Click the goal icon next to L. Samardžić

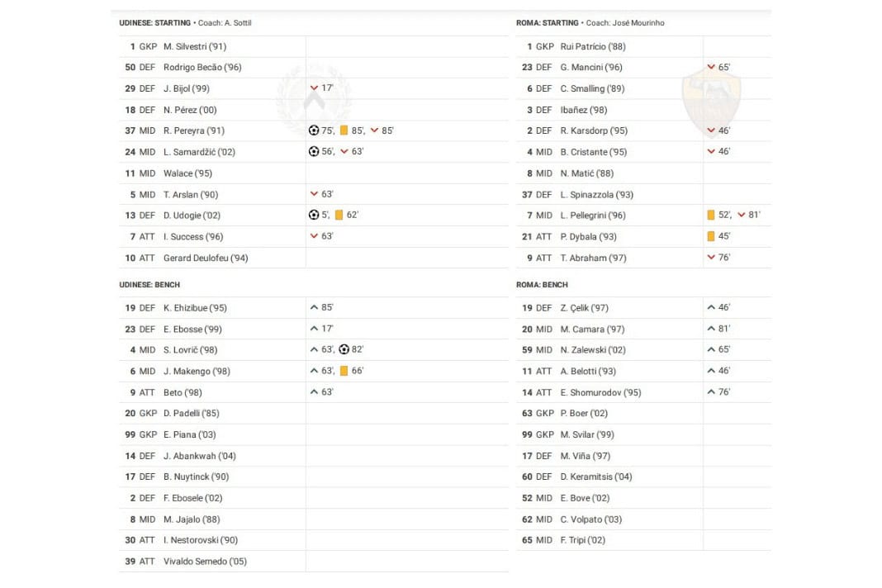[x=314, y=152]
